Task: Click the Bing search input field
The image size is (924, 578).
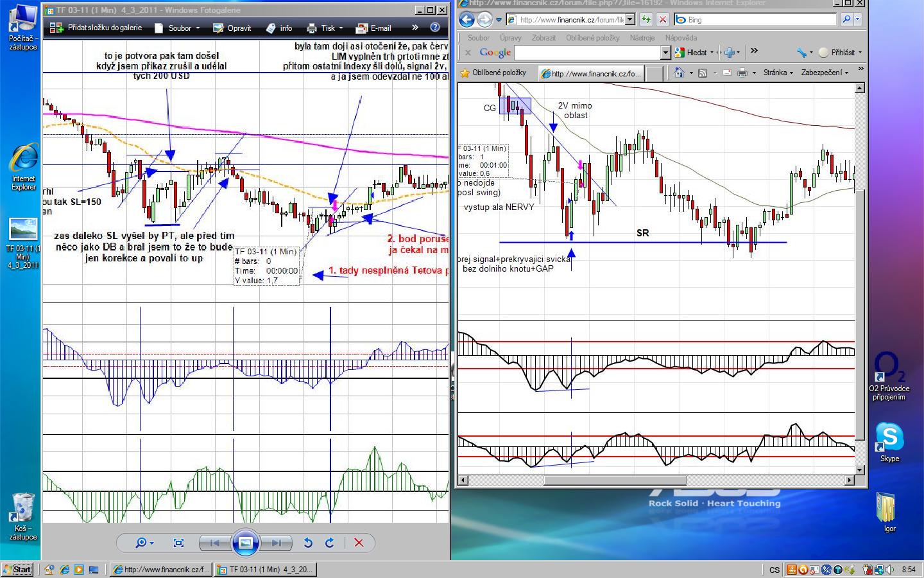Action: pyautogui.click(x=757, y=20)
